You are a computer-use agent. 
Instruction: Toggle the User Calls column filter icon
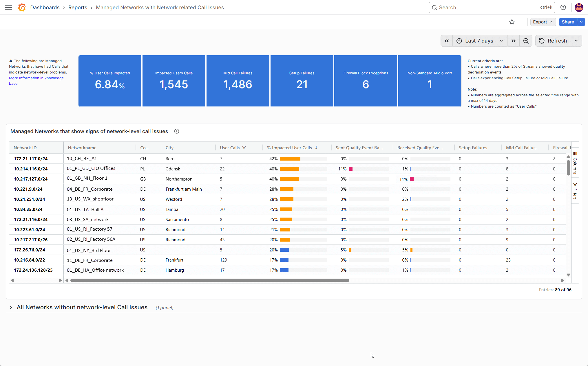[x=244, y=148]
